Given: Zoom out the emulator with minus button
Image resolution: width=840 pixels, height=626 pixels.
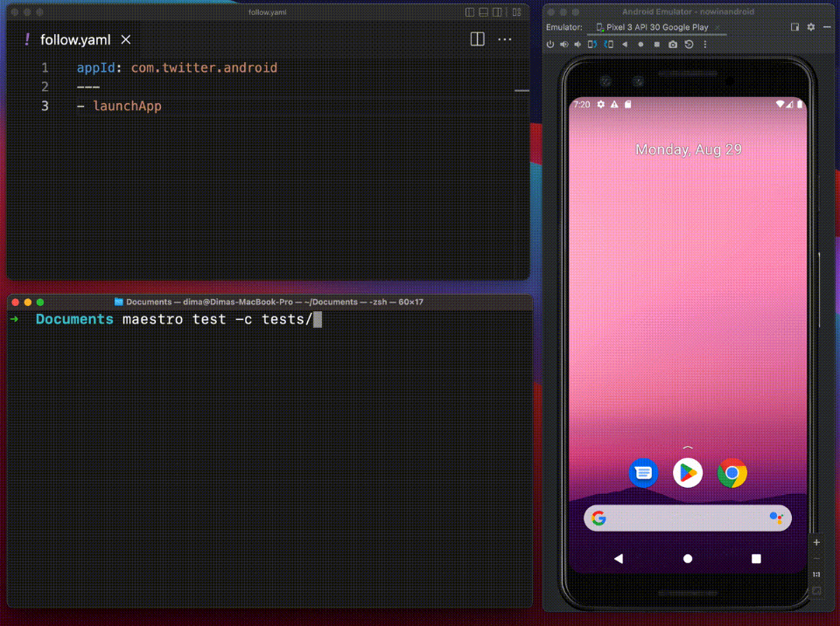Looking at the screenshot, I should (816, 559).
